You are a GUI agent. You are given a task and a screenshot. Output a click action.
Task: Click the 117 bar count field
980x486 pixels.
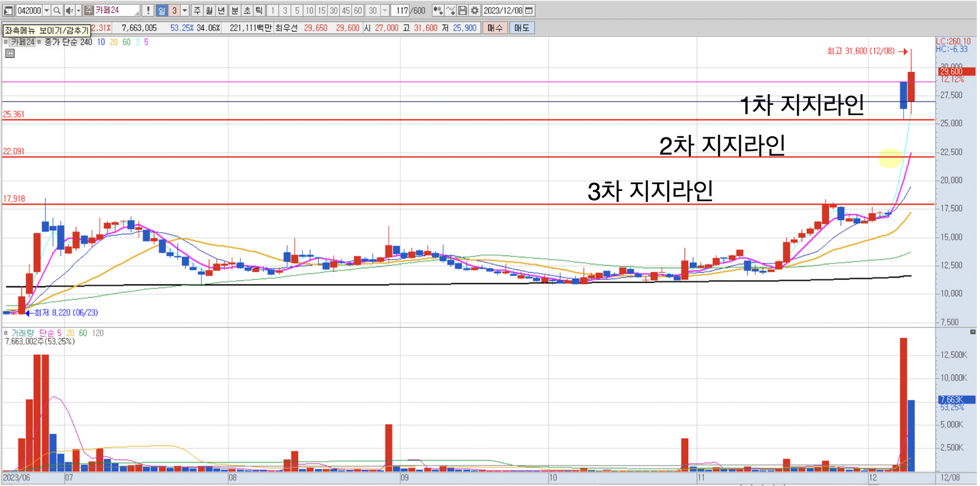[401, 10]
